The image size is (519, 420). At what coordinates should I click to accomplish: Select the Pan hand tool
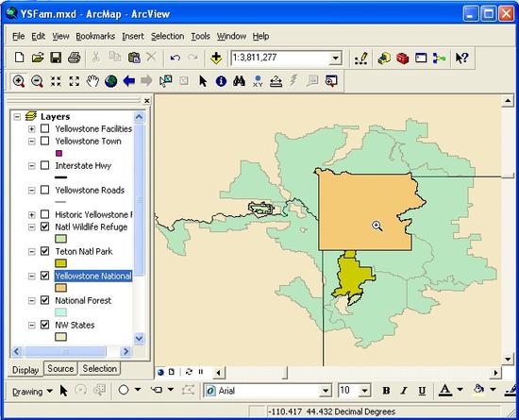(x=92, y=81)
